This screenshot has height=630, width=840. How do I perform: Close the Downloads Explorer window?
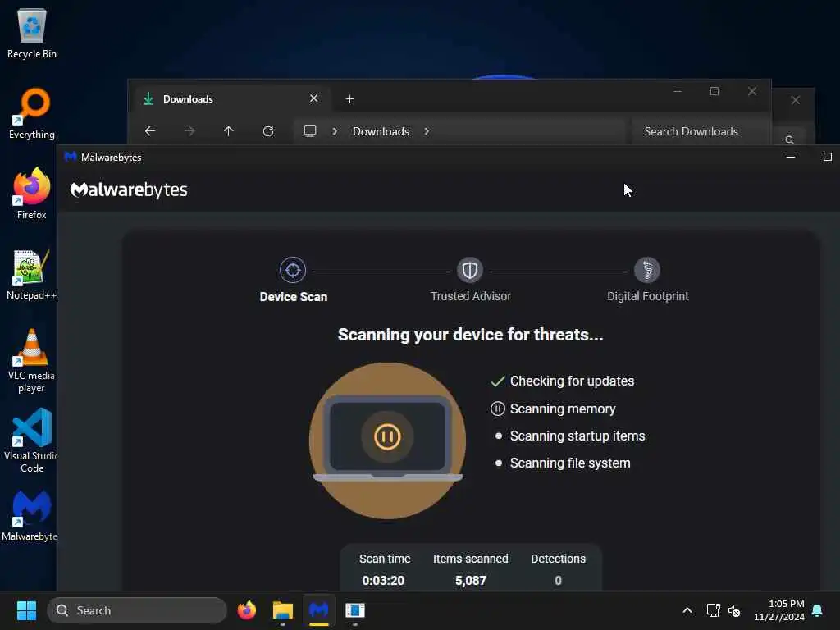click(x=752, y=92)
